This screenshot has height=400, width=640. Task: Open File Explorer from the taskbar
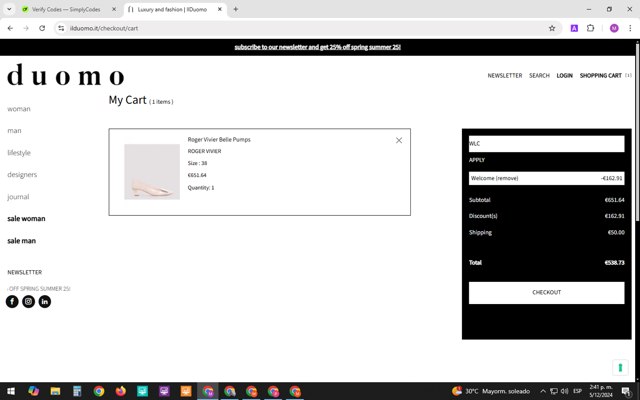(x=55, y=391)
